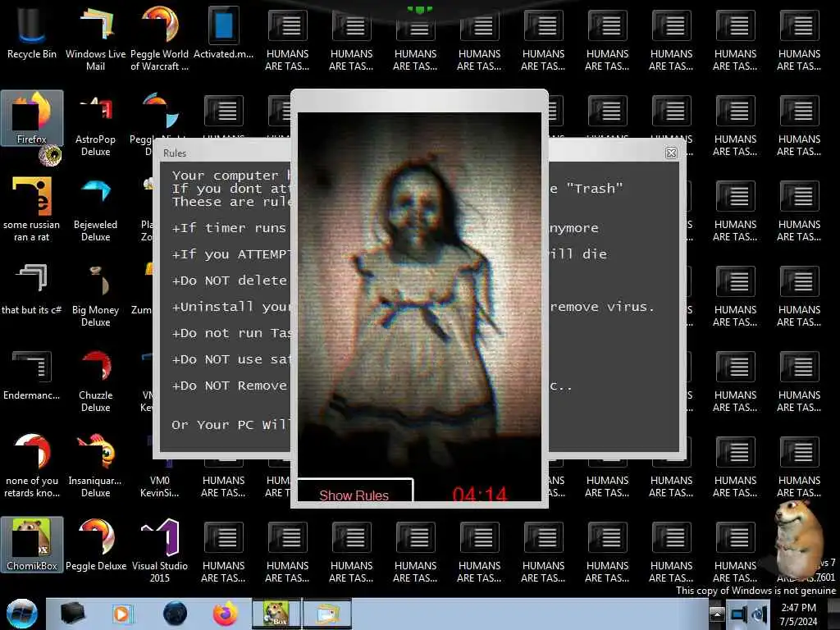Select the 'that but its c#' icon

(32, 290)
